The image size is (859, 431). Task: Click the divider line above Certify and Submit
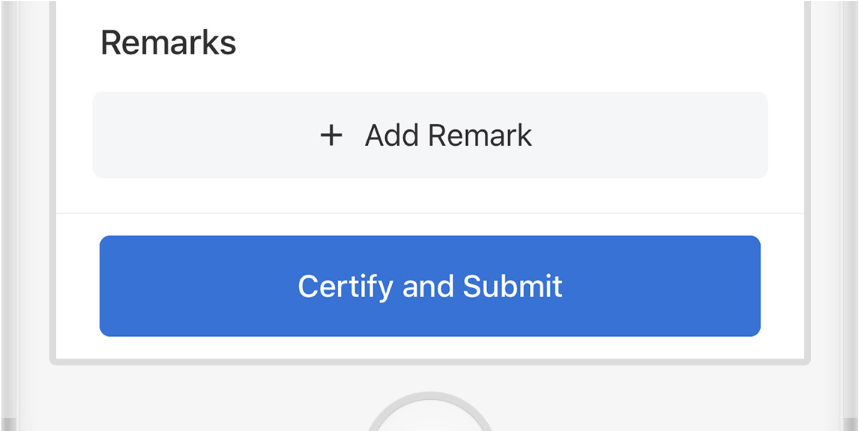point(430,213)
